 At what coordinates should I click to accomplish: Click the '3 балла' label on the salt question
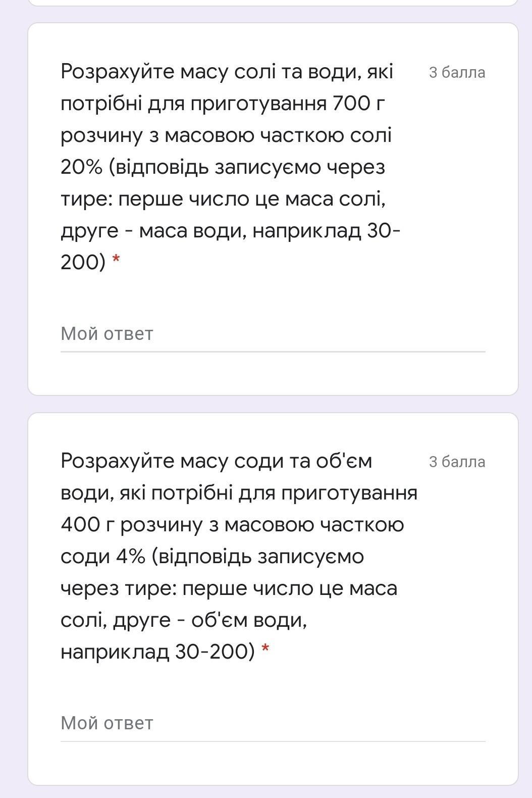point(457,73)
